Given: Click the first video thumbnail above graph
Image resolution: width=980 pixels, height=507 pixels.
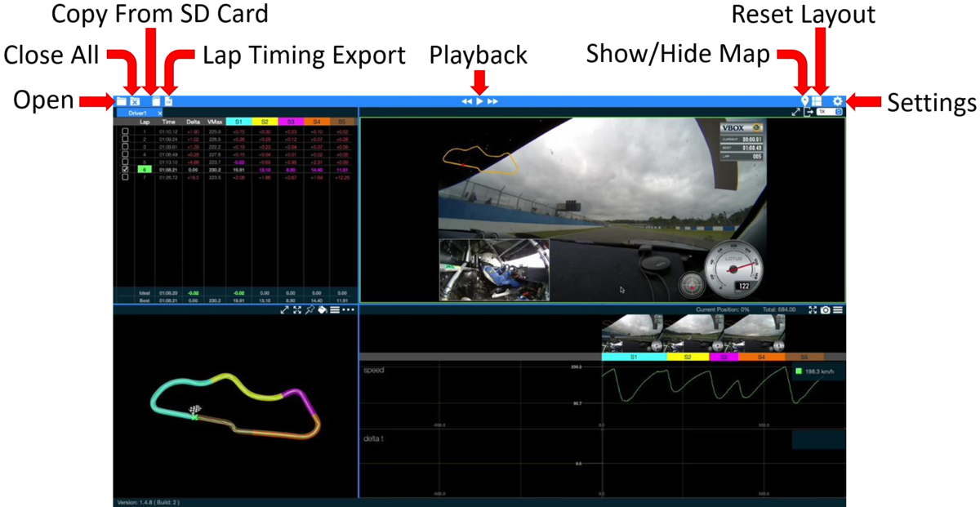Looking at the screenshot, I should pos(632,335).
